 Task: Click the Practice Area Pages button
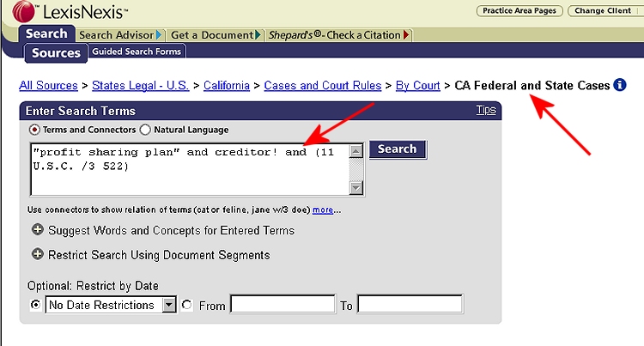519,10
